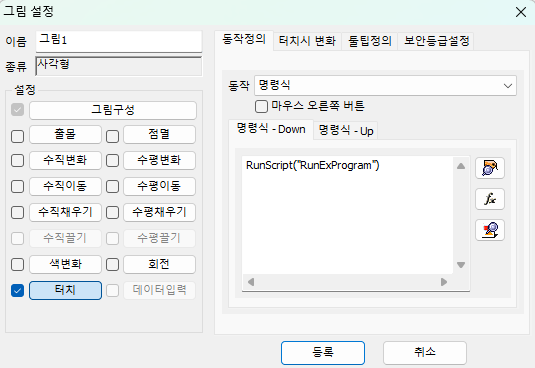Select the 명령식 - Up tab
535x368 pixels.
(x=346, y=131)
